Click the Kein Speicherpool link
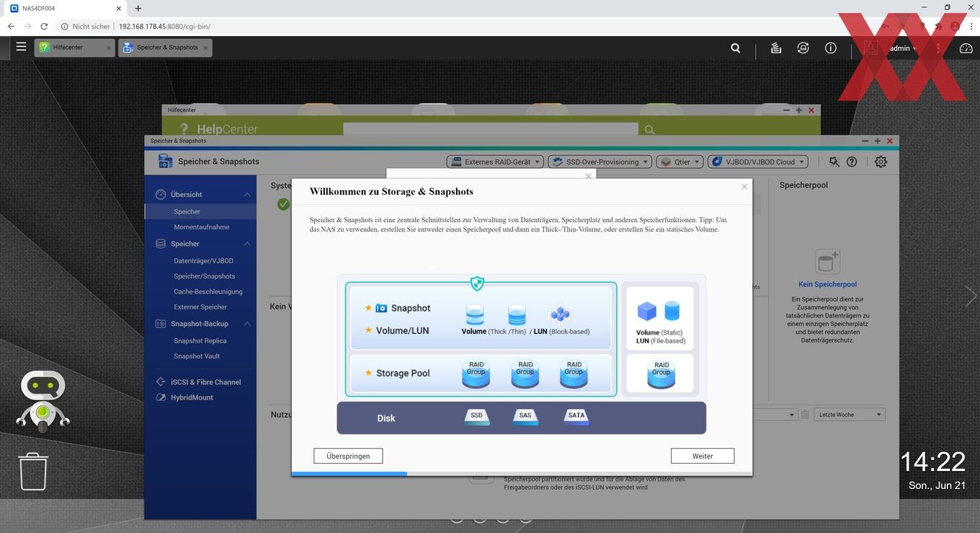The width and height of the screenshot is (980, 533). tap(827, 284)
